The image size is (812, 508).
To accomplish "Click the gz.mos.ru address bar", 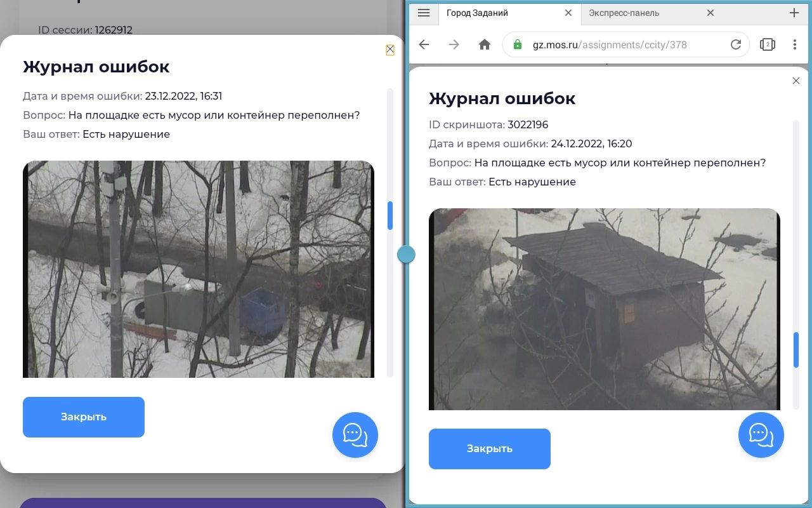I will pyautogui.click(x=626, y=44).
